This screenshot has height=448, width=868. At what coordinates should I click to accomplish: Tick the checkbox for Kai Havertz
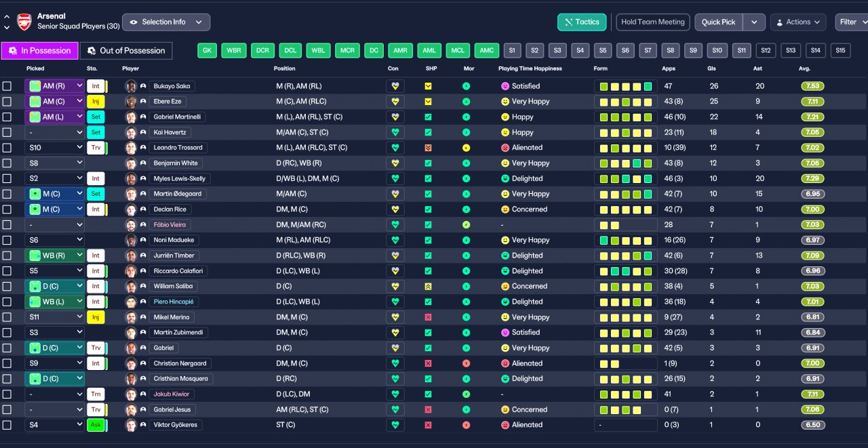[x=7, y=132]
